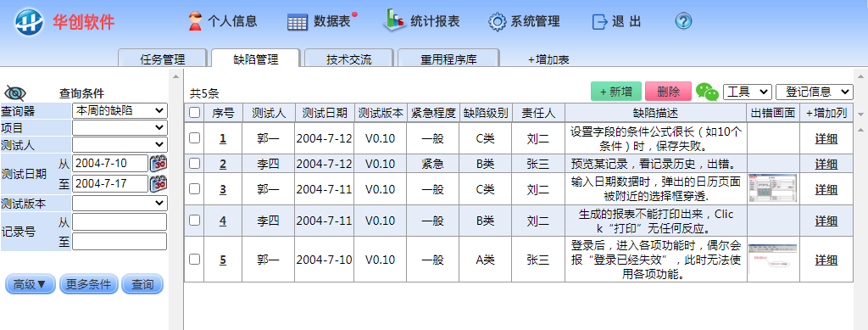Image resolution: width=868 pixels, height=330 pixels.
Task: Click the 华创软件 logo icon
Action: pyautogui.click(x=30, y=22)
